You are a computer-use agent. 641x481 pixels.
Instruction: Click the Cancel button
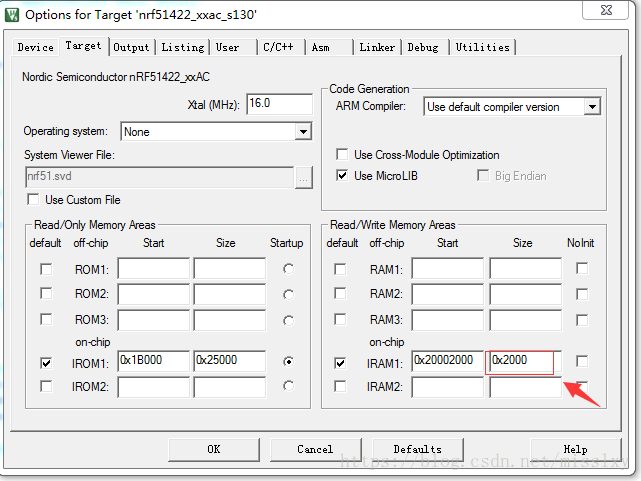[x=316, y=450]
